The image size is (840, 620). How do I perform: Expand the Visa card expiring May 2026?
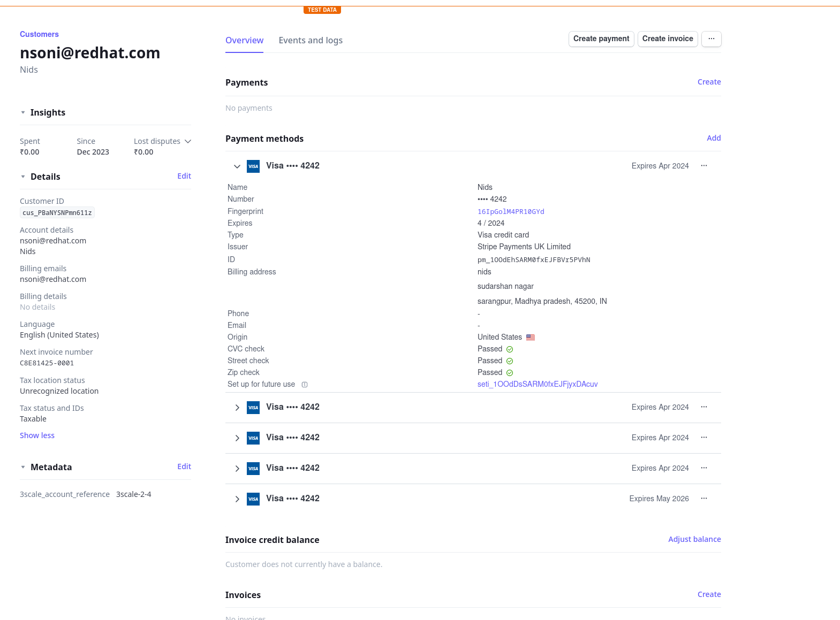click(237, 499)
